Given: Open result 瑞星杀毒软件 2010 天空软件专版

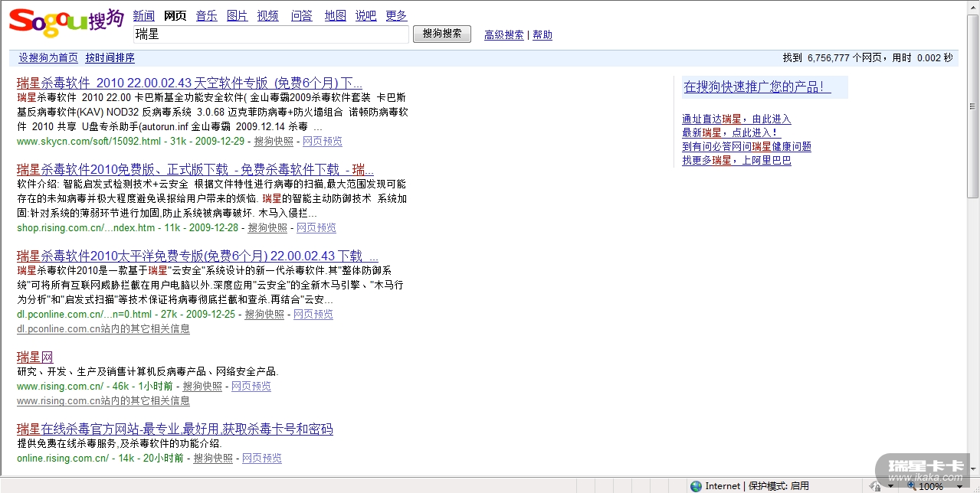Looking at the screenshot, I should coord(189,83).
